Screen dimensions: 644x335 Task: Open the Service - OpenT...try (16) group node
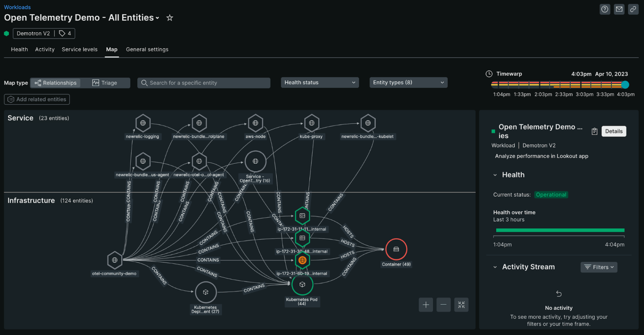[256, 161]
